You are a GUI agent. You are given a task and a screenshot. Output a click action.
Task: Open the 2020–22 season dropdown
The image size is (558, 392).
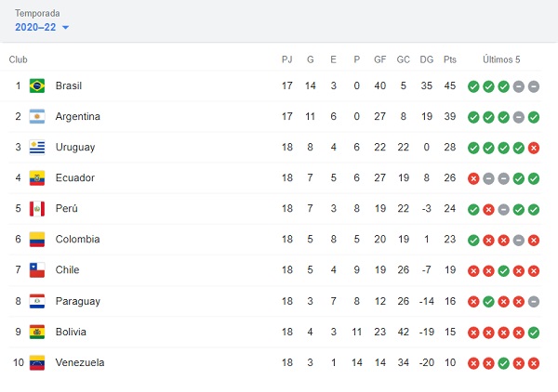[42, 27]
